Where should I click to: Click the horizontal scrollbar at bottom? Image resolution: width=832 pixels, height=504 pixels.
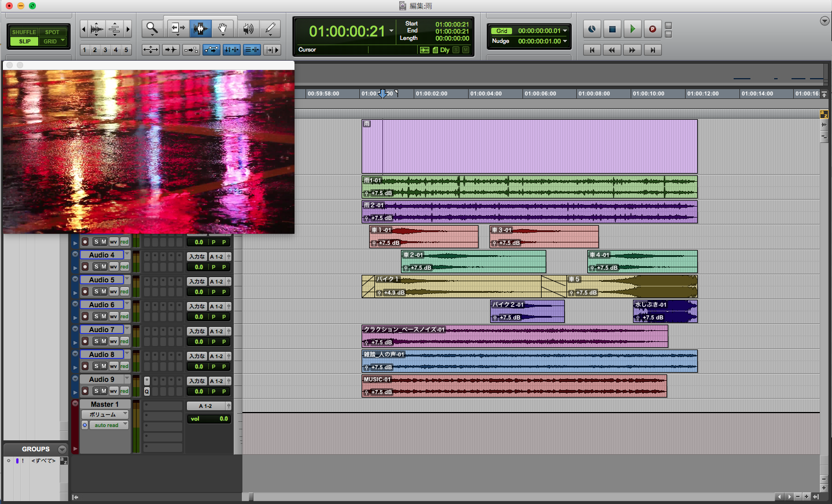pyautogui.click(x=509, y=496)
